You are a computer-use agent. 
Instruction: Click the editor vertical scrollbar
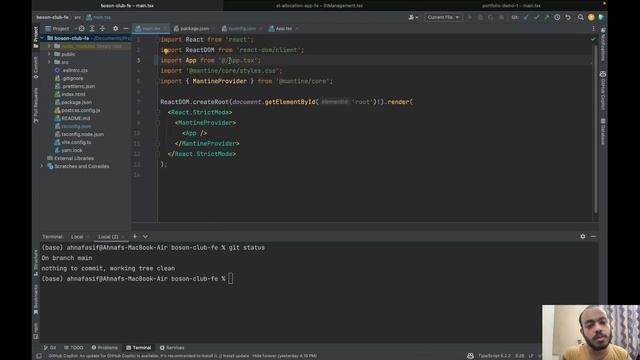[596, 129]
